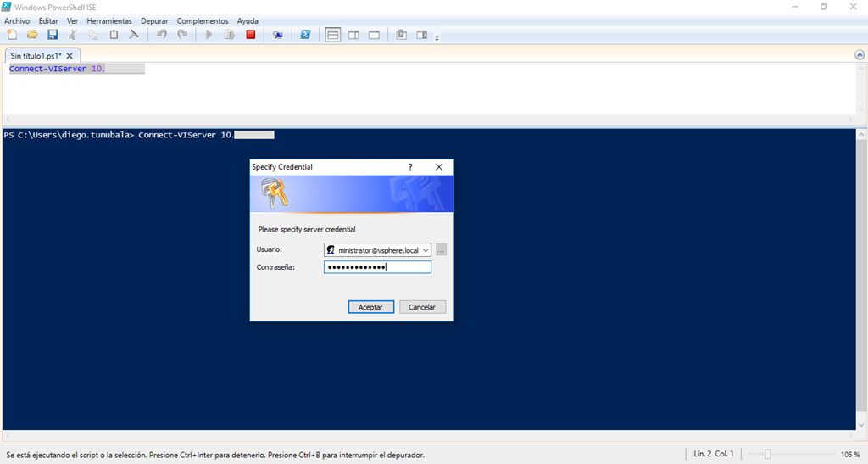Show script pane on the right
This screenshot has height=464, width=868.
[x=353, y=35]
